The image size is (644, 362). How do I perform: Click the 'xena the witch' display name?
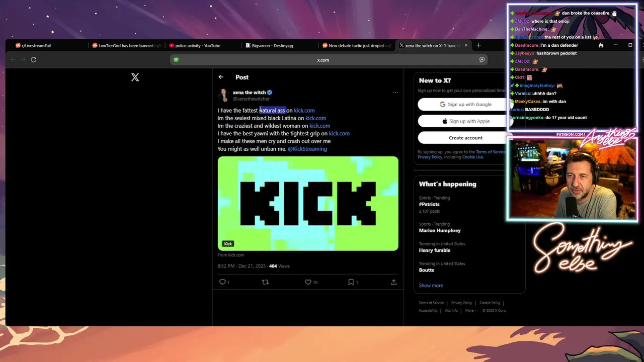(x=249, y=93)
